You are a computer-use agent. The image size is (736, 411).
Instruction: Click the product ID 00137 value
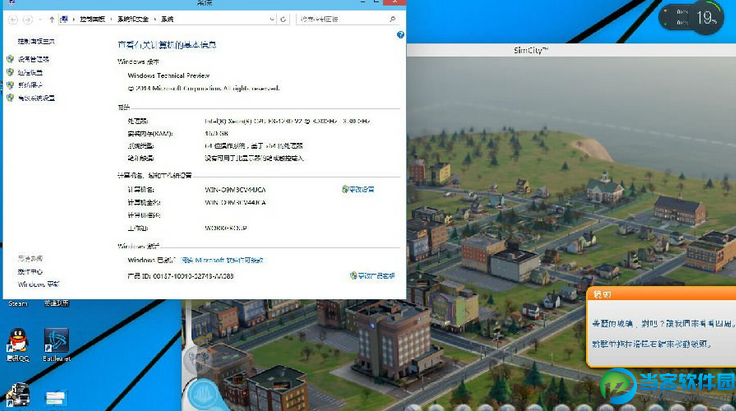[193, 276]
